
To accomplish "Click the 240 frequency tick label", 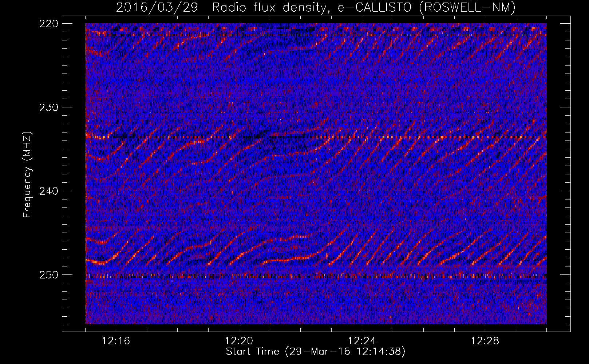I will 48,191.
